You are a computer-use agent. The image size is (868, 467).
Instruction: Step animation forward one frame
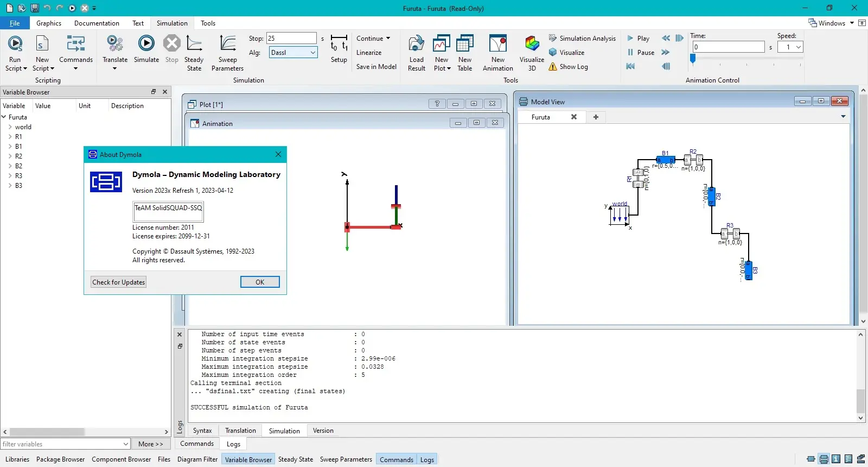pos(679,39)
